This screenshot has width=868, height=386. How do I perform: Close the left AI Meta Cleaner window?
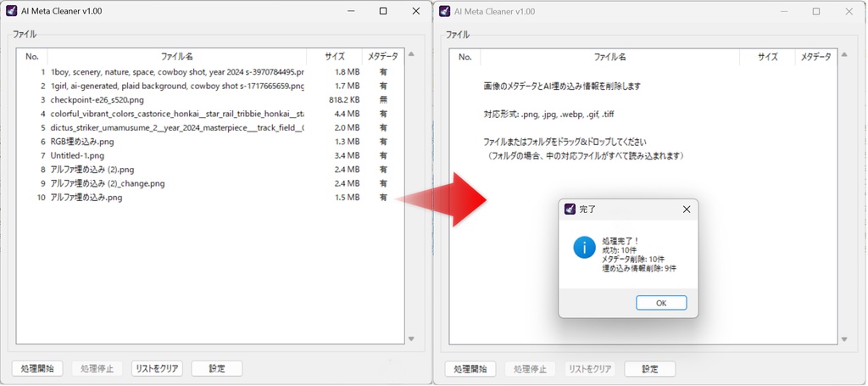click(x=415, y=11)
